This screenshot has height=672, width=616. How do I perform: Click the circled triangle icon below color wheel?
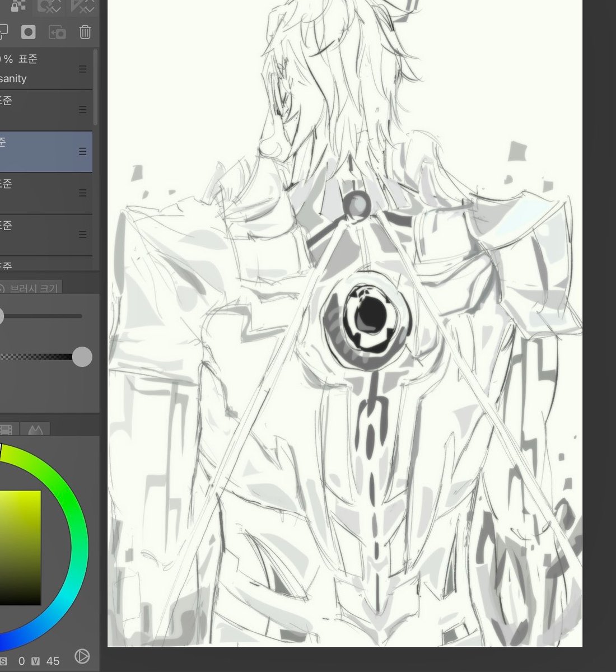pyautogui.click(x=82, y=656)
